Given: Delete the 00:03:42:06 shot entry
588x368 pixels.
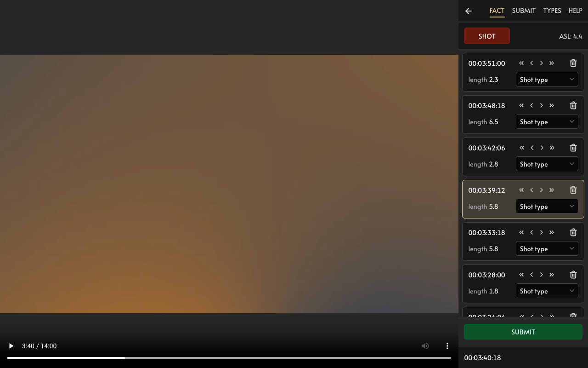Looking at the screenshot, I should coord(573,148).
